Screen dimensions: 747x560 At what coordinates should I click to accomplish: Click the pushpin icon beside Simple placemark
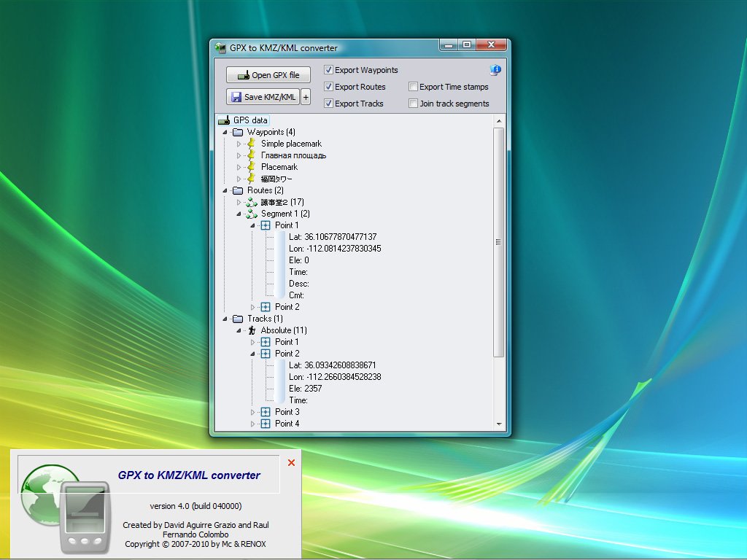pyautogui.click(x=252, y=144)
